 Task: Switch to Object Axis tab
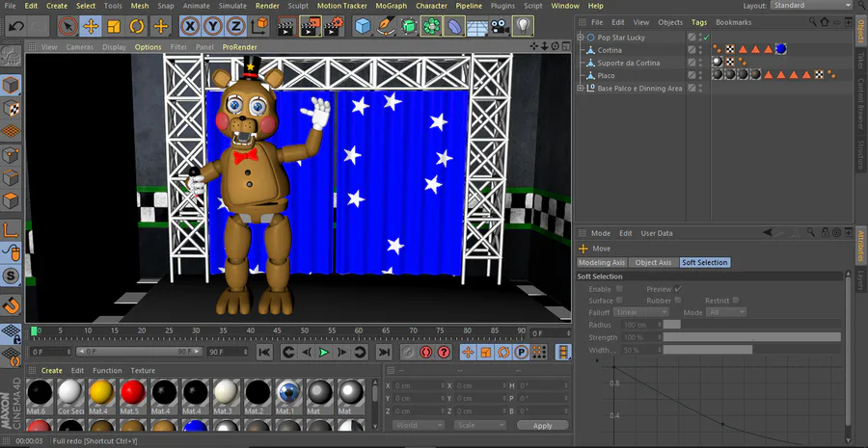click(653, 262)
